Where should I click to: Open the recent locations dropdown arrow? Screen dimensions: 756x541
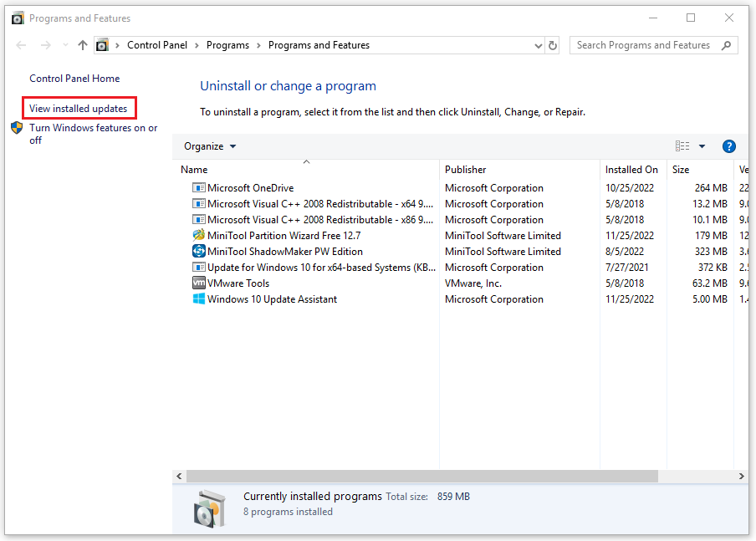tap(65, 45)
